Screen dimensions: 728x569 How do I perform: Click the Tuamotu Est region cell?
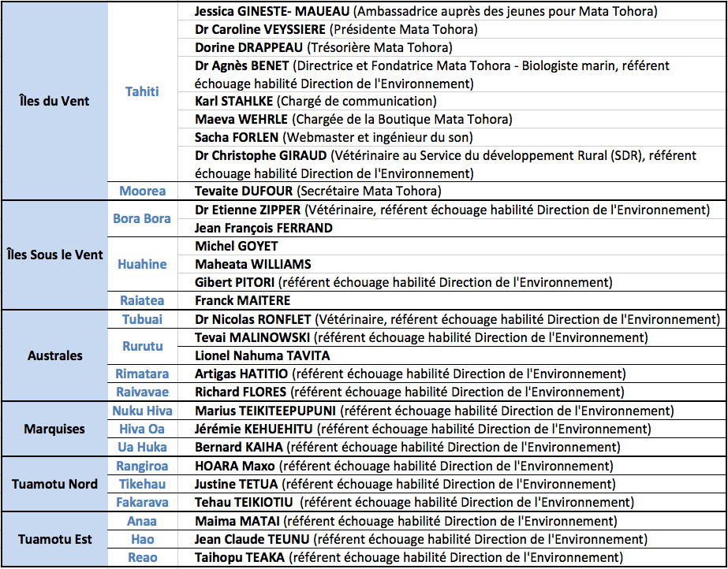coord(54,539)
